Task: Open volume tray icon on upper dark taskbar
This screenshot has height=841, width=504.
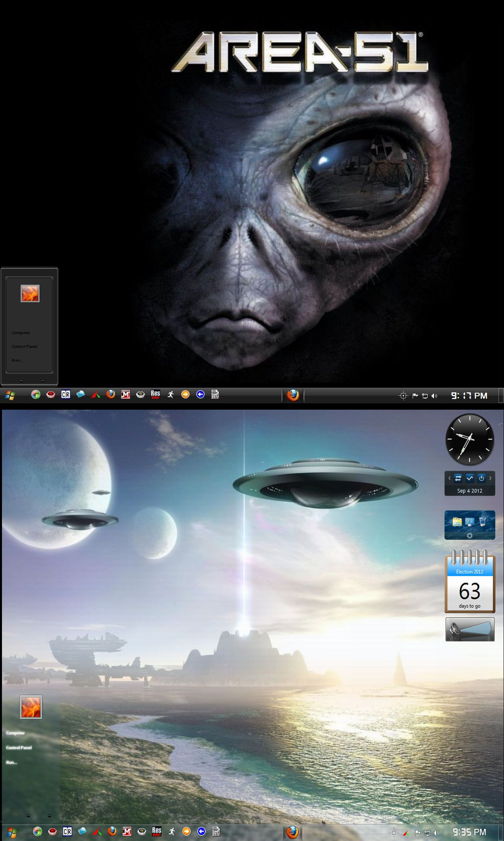Action: pyautogui.click(x=434, y=396)
